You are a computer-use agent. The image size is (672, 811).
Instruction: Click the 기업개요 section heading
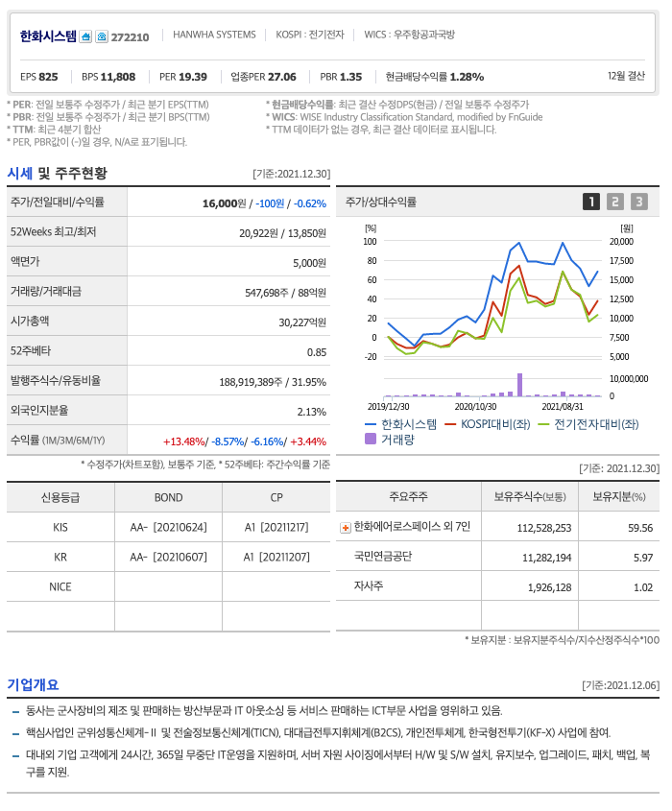click(x=33, y=685)
